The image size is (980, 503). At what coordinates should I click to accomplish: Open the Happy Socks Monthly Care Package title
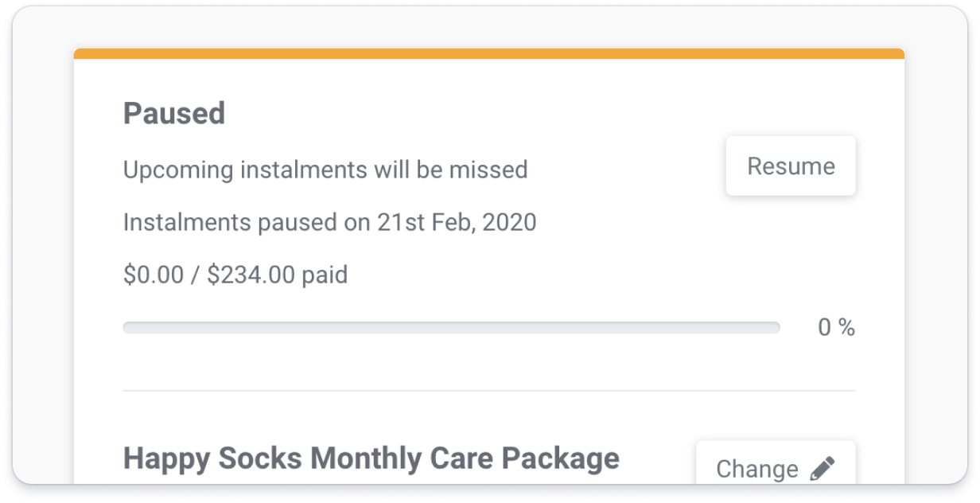coord(371,458)
